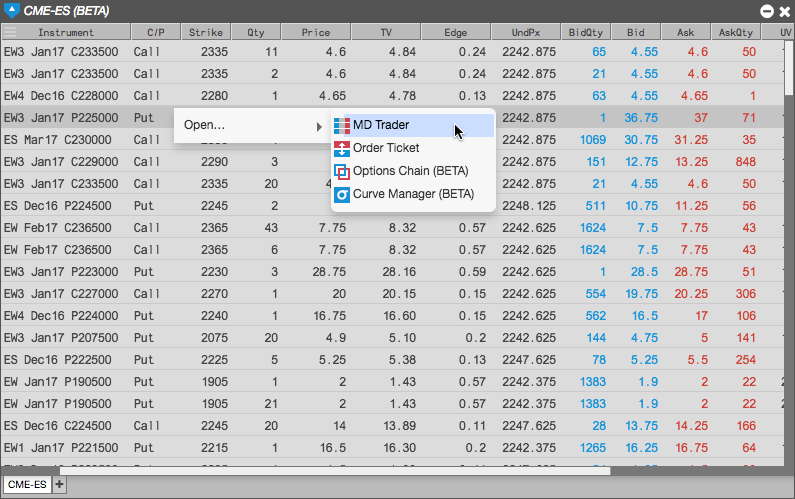Switch to the CME-ES tab

(27, 484)
